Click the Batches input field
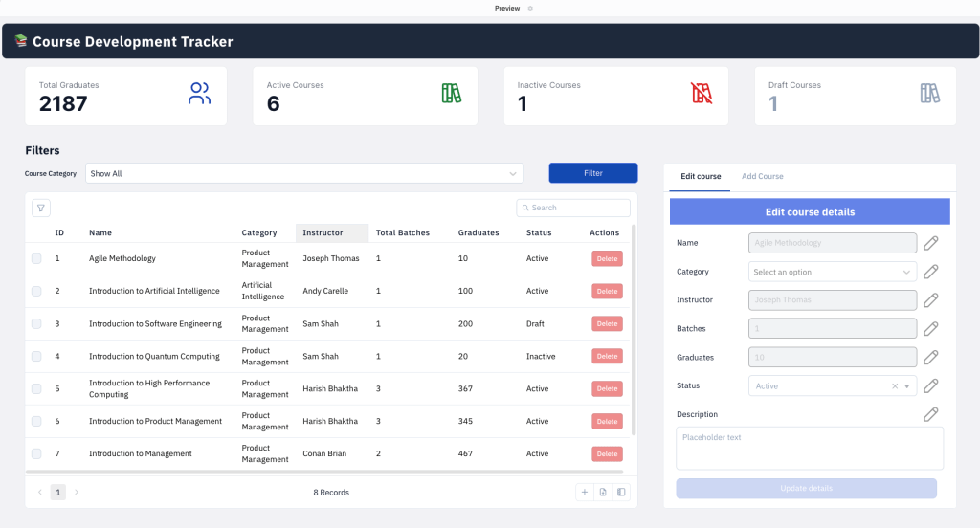The image size is (980, 528). (x=832, y=329)
